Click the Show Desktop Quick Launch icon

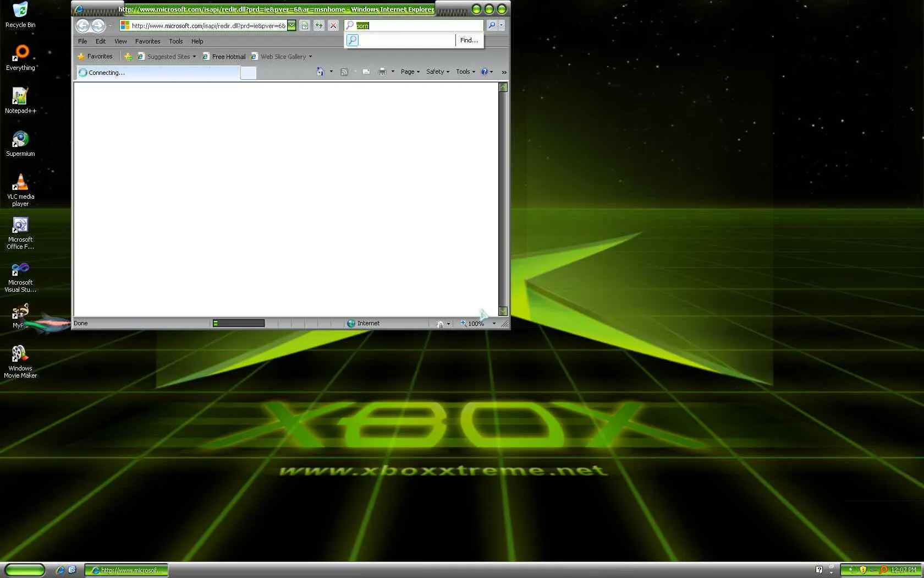[x=72, y=570]
